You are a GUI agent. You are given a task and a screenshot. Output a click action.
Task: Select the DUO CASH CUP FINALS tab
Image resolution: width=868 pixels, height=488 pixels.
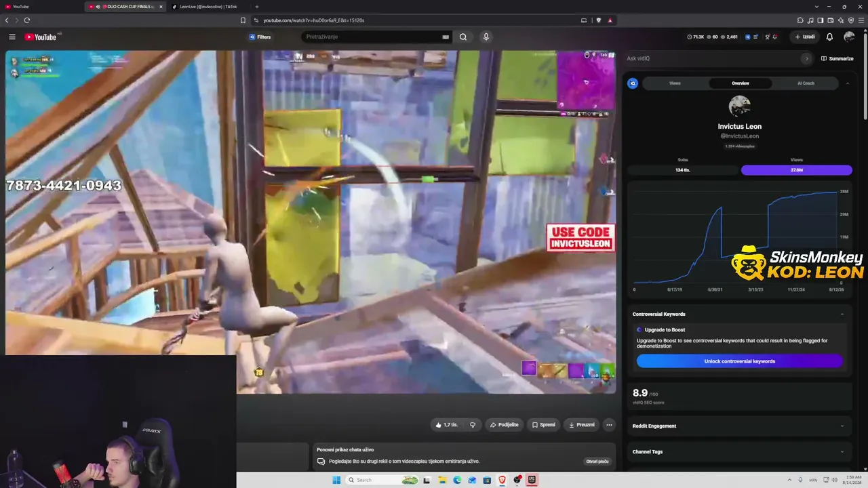[x=125, y=6]
